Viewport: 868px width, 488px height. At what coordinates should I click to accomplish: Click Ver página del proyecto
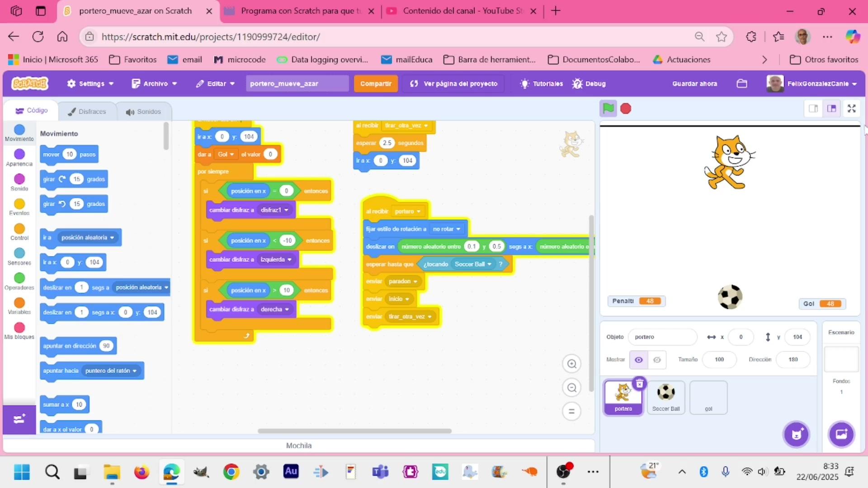(453, 84)
